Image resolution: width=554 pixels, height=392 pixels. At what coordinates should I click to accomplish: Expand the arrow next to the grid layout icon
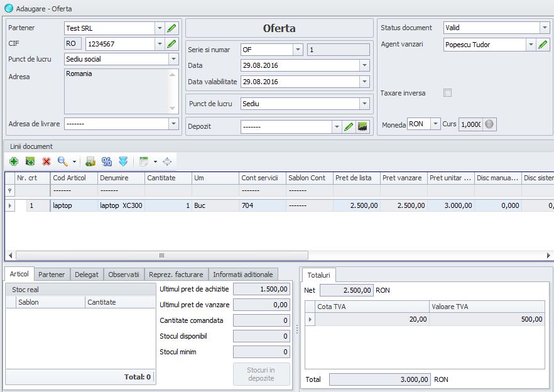pos(156,162)
